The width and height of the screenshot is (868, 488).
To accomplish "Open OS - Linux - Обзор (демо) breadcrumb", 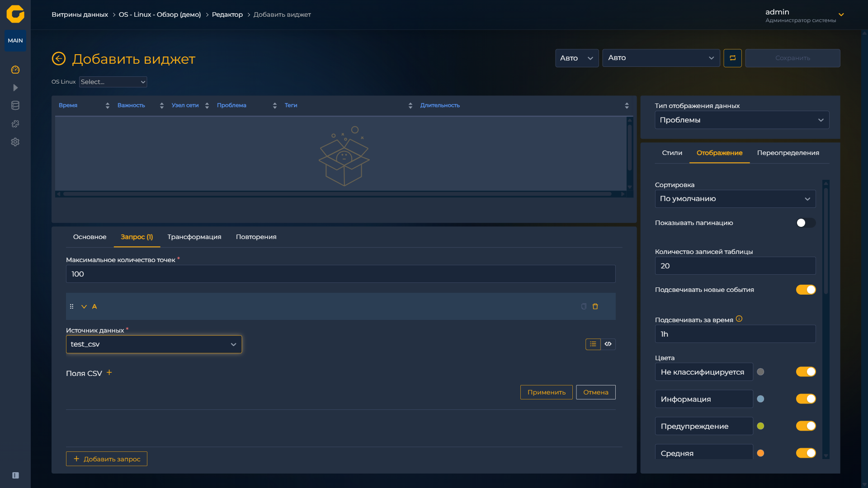I will [x=160, y=14].
